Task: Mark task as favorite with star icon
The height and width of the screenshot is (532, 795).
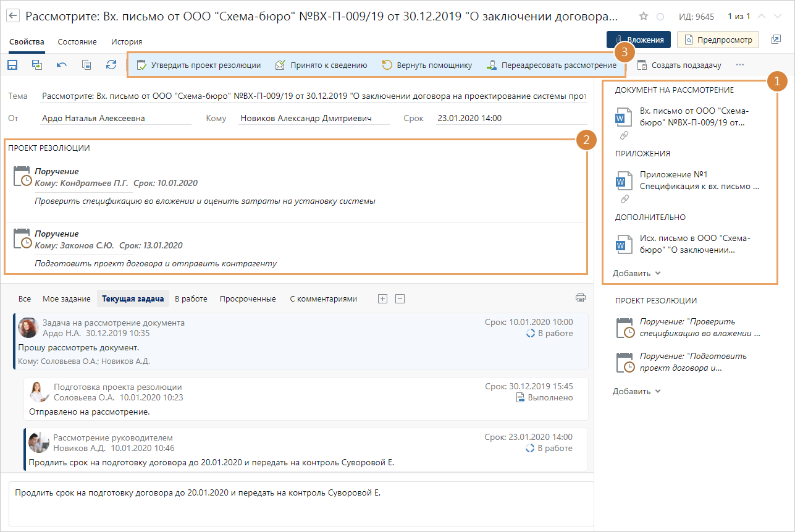Action: pos(644,16)
